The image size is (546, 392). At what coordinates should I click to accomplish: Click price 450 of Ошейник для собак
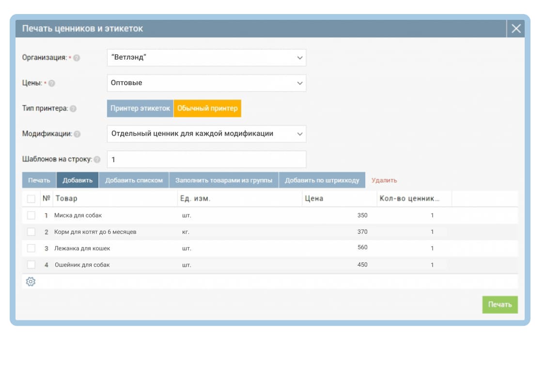click(362, 265)
